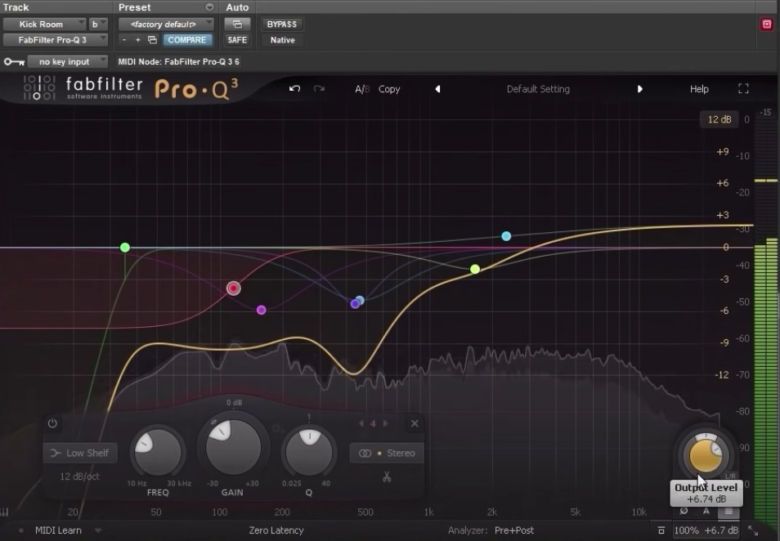This screenshot has width=780, height=541.
Task: Open the 12 dB/oct slope dropdown
Action: 80,476
